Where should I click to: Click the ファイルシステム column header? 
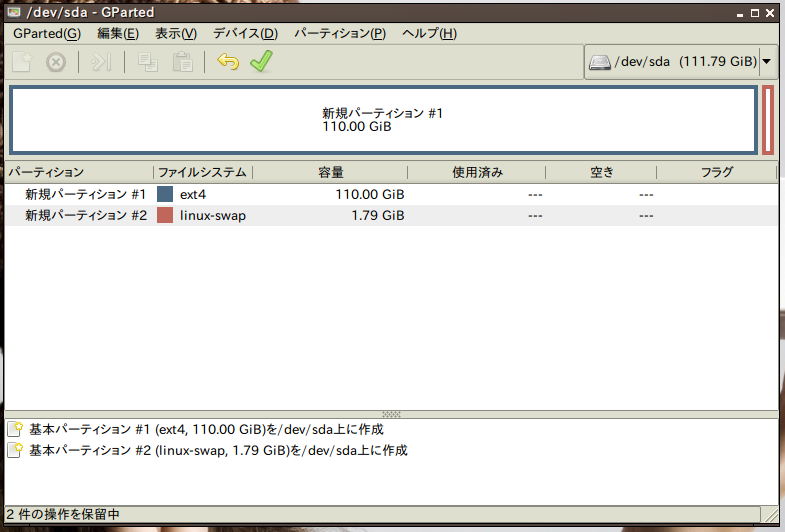click(203, 172)
